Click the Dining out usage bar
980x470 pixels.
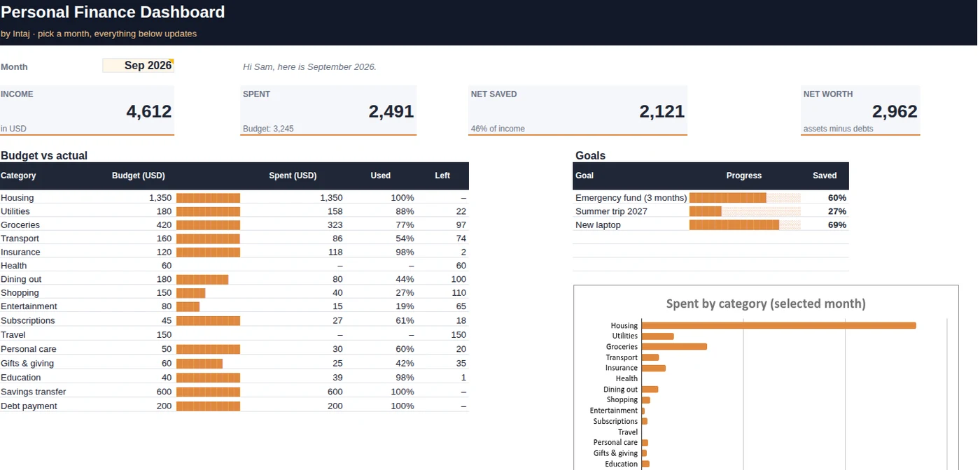(202, 279)
